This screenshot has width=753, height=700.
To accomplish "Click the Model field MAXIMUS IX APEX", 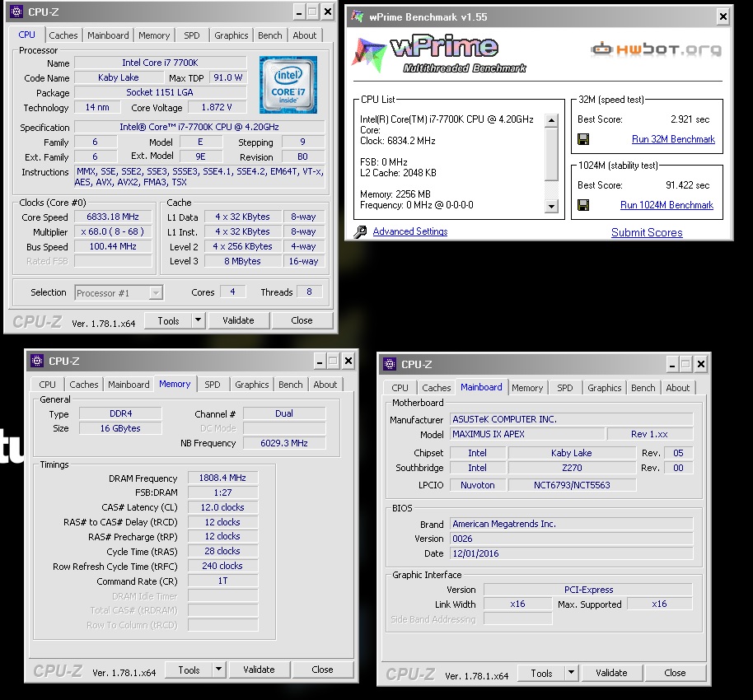I will [x=527, y=434].
